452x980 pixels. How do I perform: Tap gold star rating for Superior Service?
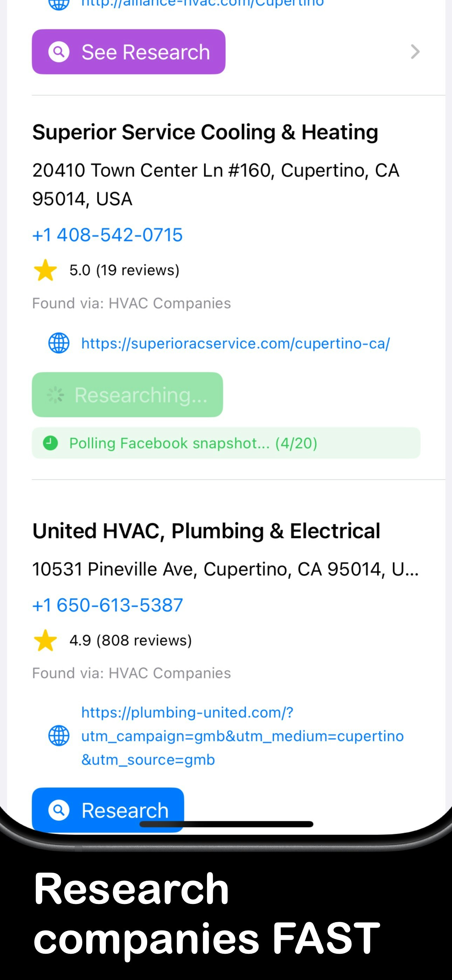(x=45, y=270)
